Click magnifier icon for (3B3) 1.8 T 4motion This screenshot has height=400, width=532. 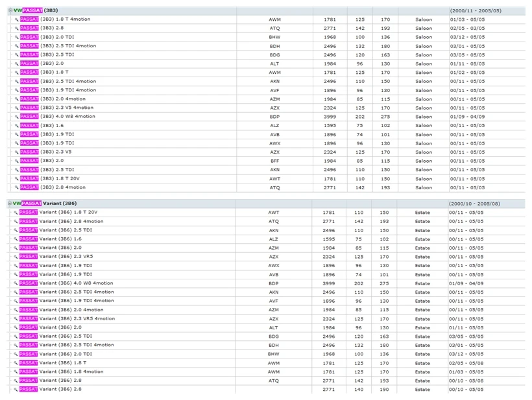[x=16, y=19]
